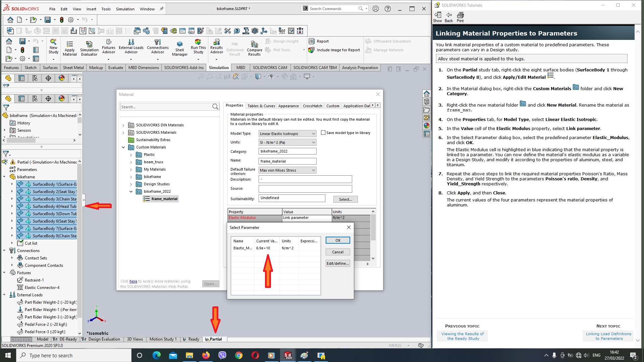The height and width of the screenshot is (362, 644).
Task: Open Design Library icon in task pane
Action: 426,102
